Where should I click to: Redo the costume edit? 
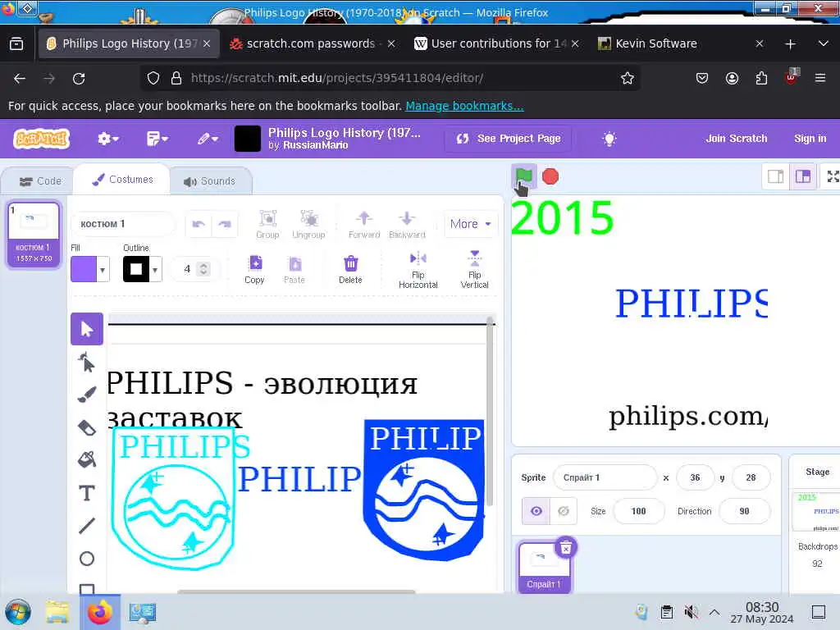[225, 224]
